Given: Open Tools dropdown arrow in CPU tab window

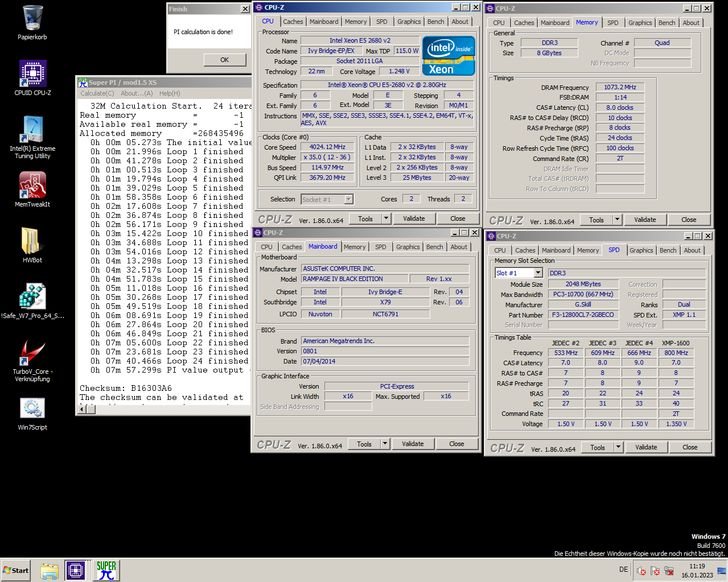Looking at the screenshot, I should tap(386, 218).
